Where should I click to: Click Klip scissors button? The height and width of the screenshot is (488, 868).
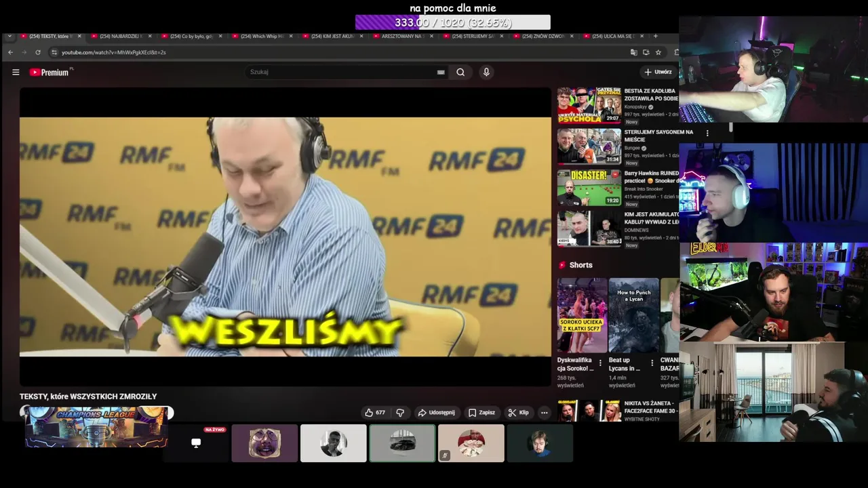click(519, 412)
